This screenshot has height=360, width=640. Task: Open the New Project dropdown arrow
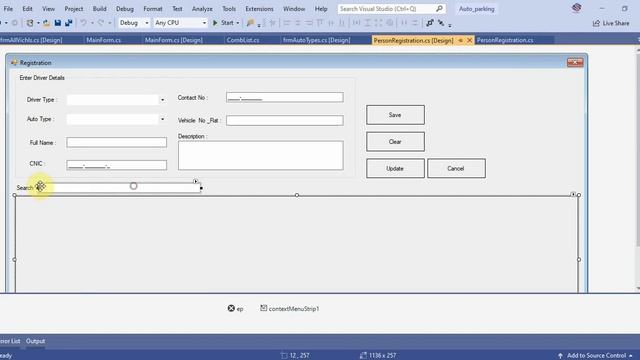(38, 23)
